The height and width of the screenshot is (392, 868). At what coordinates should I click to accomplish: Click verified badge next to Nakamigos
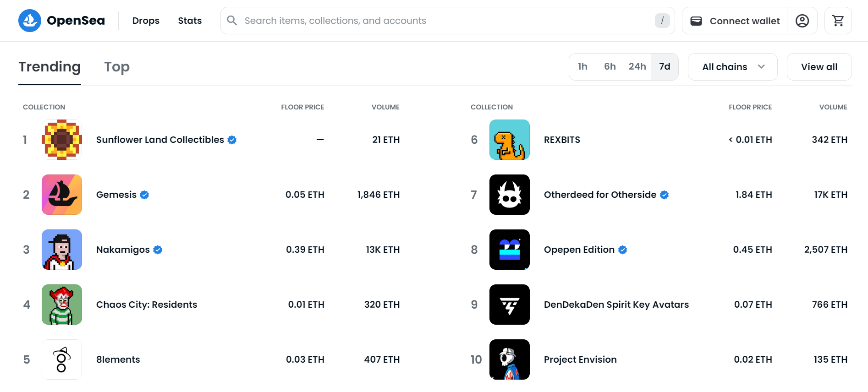click(x=158, y=250)
